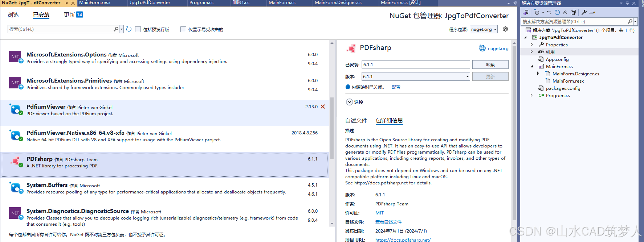Expand the 选项 options section
This screenshot has width=644, height=242.
point(349,102)
